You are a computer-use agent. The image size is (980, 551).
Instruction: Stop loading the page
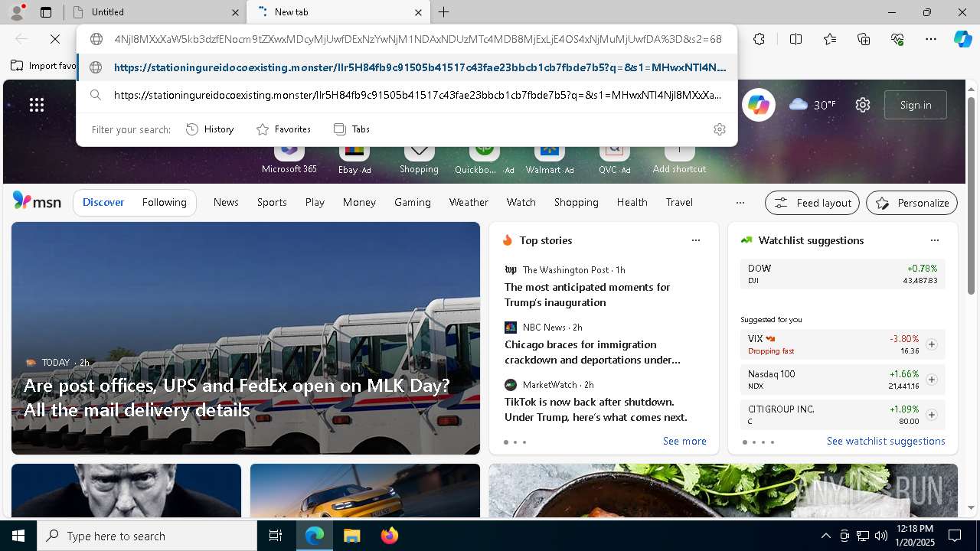56,39
